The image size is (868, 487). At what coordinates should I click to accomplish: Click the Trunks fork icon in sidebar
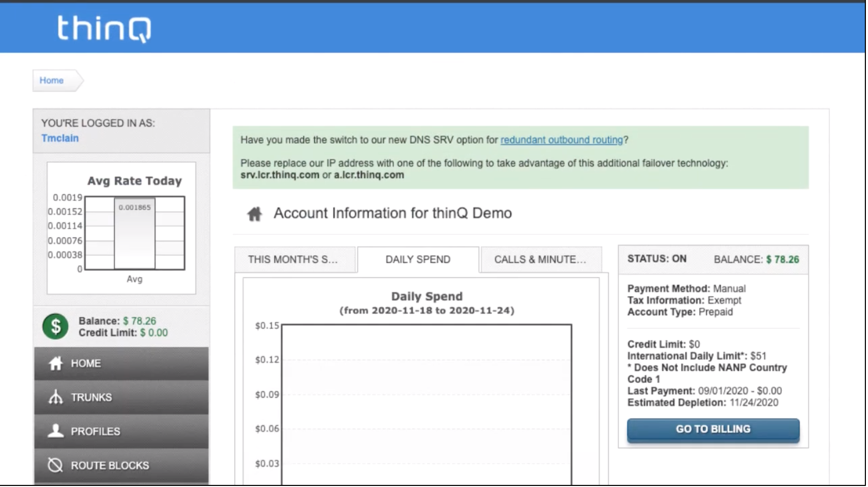tap(56, 397)
